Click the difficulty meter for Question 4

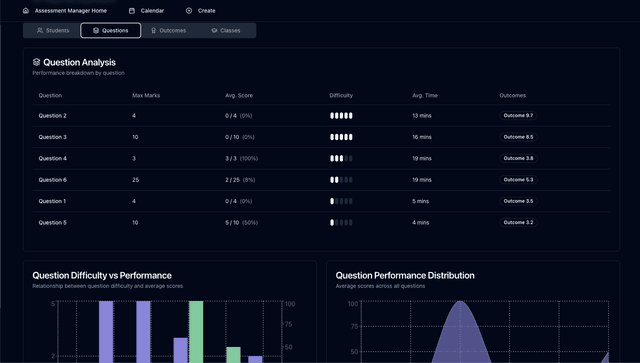341,158
